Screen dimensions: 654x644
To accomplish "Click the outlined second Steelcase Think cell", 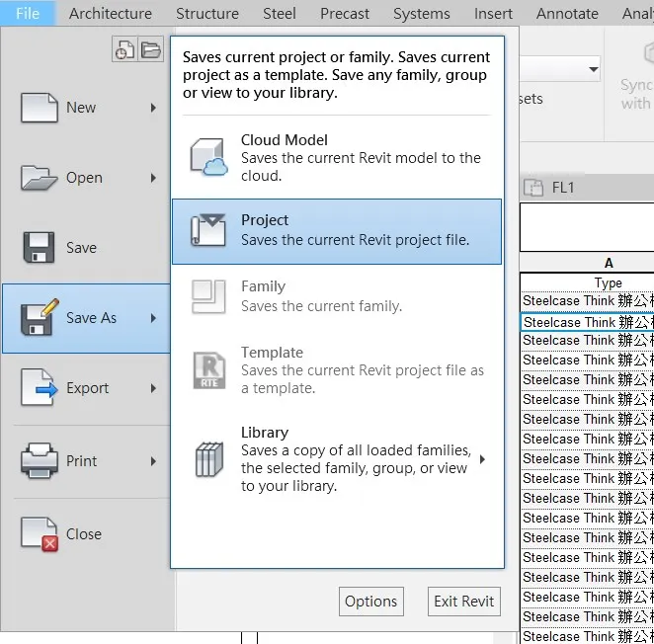I will tap(587, 322).
